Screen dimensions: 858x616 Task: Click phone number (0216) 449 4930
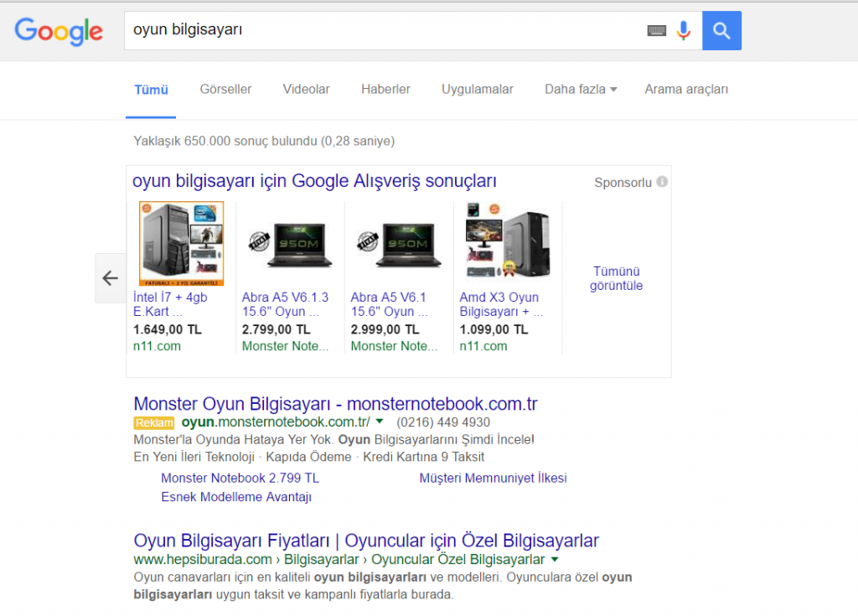coord(443,422)
